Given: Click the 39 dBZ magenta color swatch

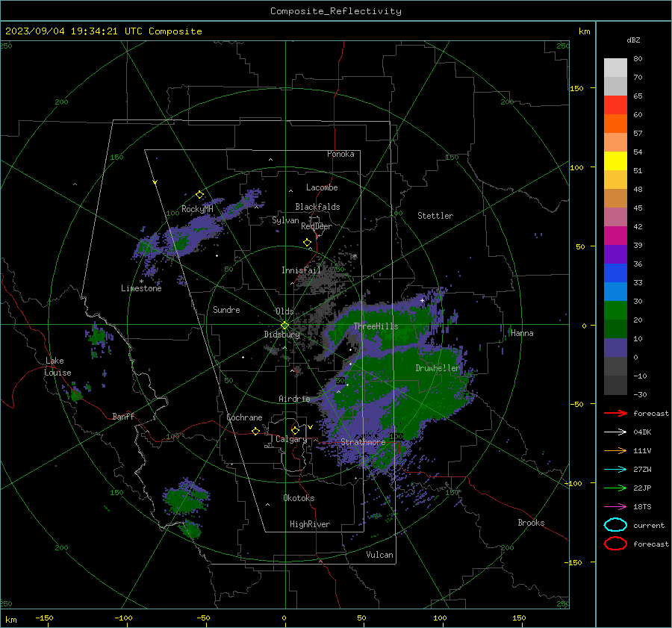Looking at the screenshot, I should [615, 235].
